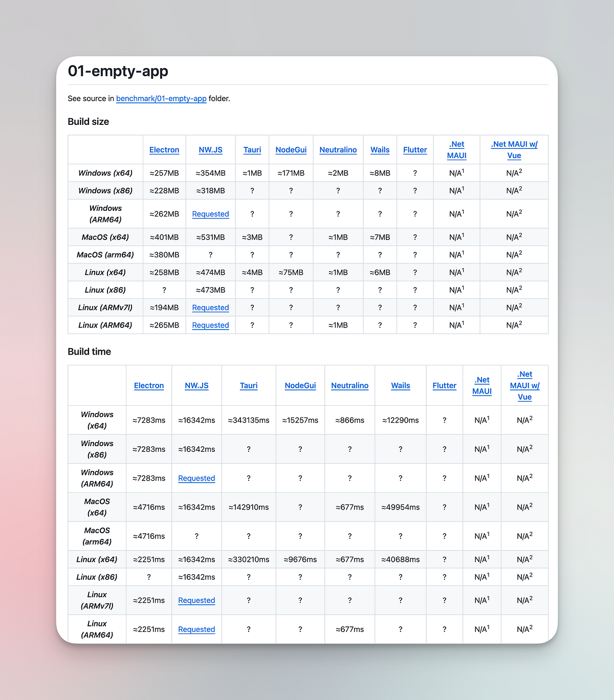The width and height of the screenshot is (614, 700).
Task: Open the NW.JS link in Build time table
Action: tap(196, 385)
